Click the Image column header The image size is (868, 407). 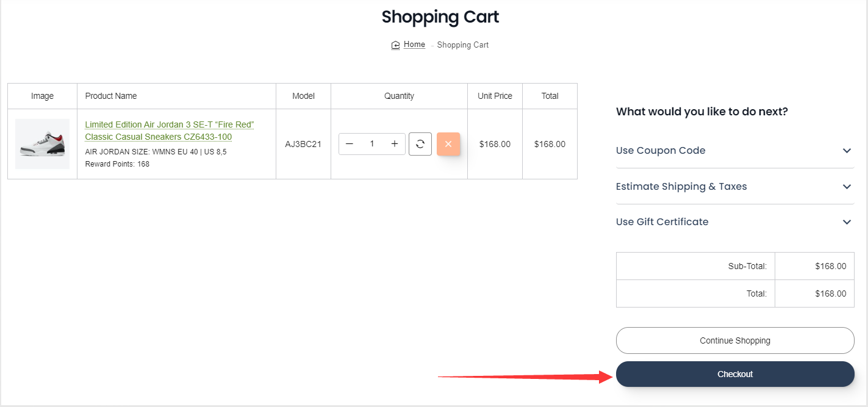click(x=42, y=96)
